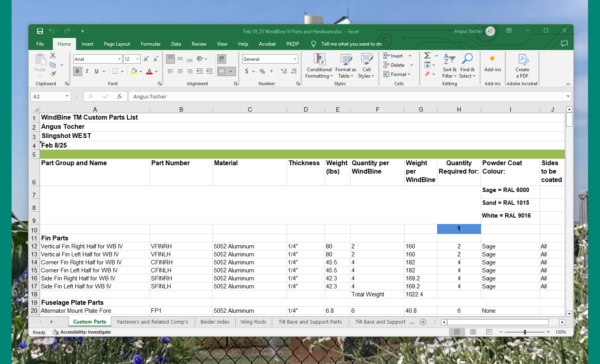The height and width of the screenshot is (364, 600).
Task: Toggle top vertical alignment
Action: 171,59
